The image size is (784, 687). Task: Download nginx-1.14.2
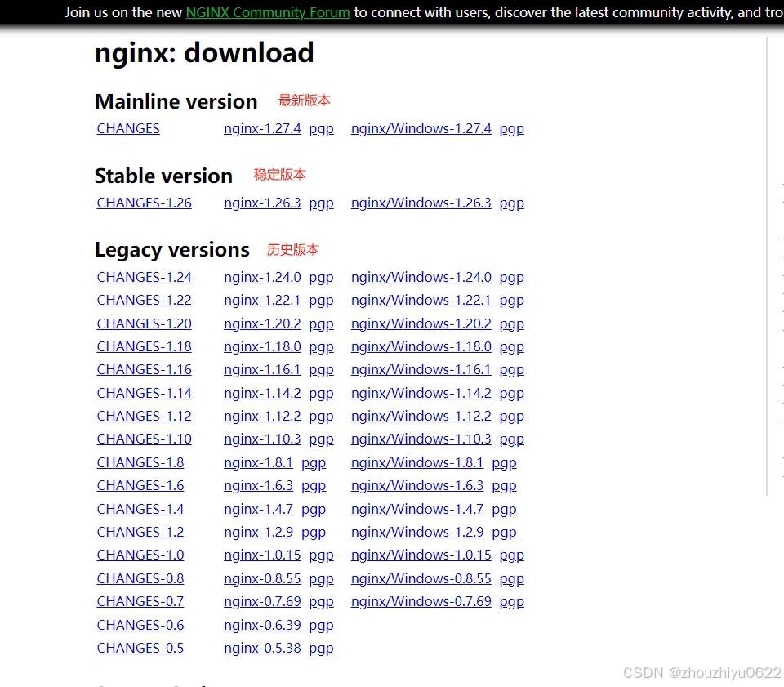coord(262,393)
